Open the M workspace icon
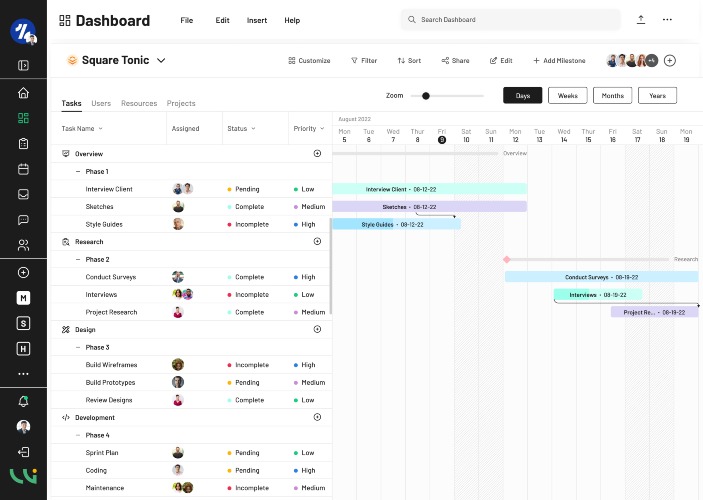This screenshot has width=703, height=500. point(23,298)
